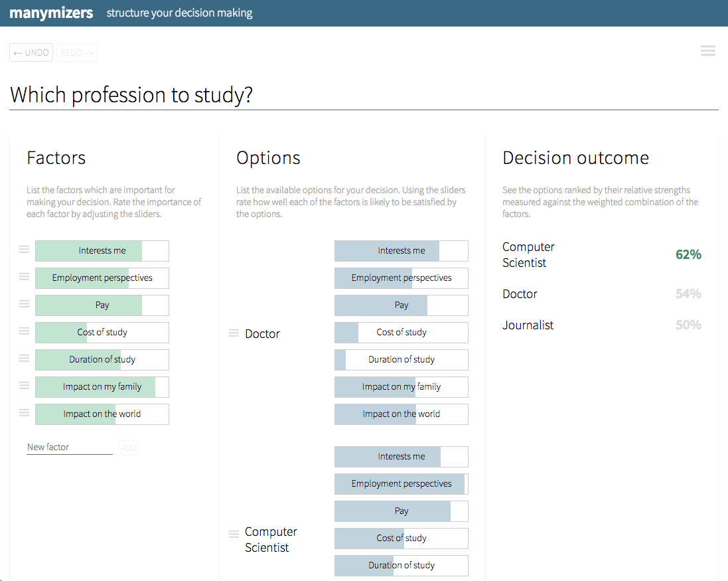728x581 pixels.
Task: Click the Undo button
Action: click(31, 52)
